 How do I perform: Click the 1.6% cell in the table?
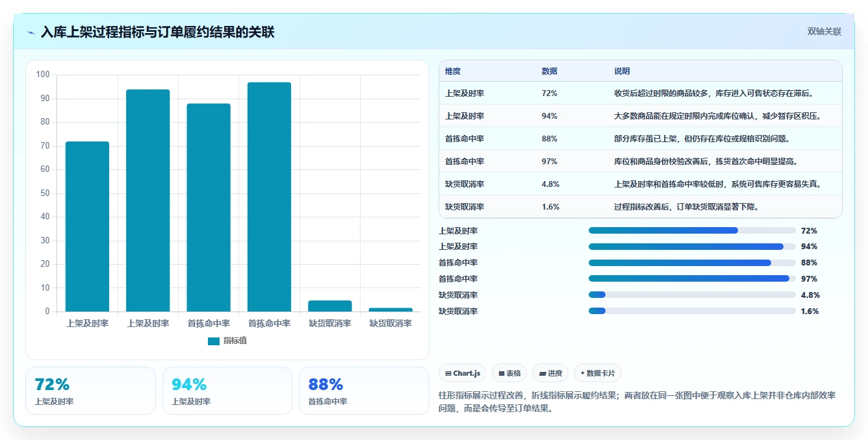pyautogui.click(x=550, y=207)
